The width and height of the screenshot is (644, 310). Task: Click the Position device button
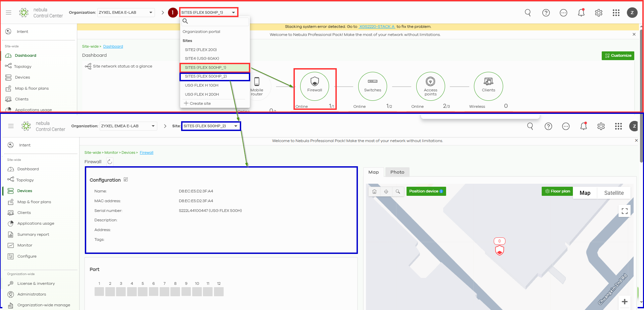pyautogui.click(x=426, y=191)
